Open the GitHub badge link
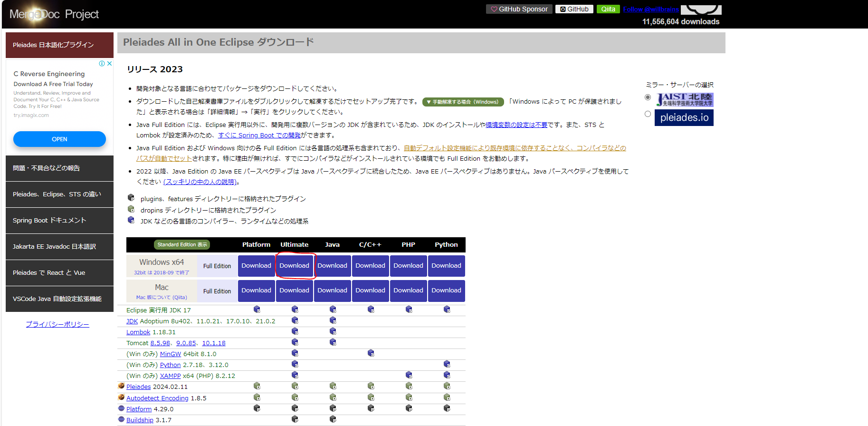868x426 pixels. coord(574,9)
